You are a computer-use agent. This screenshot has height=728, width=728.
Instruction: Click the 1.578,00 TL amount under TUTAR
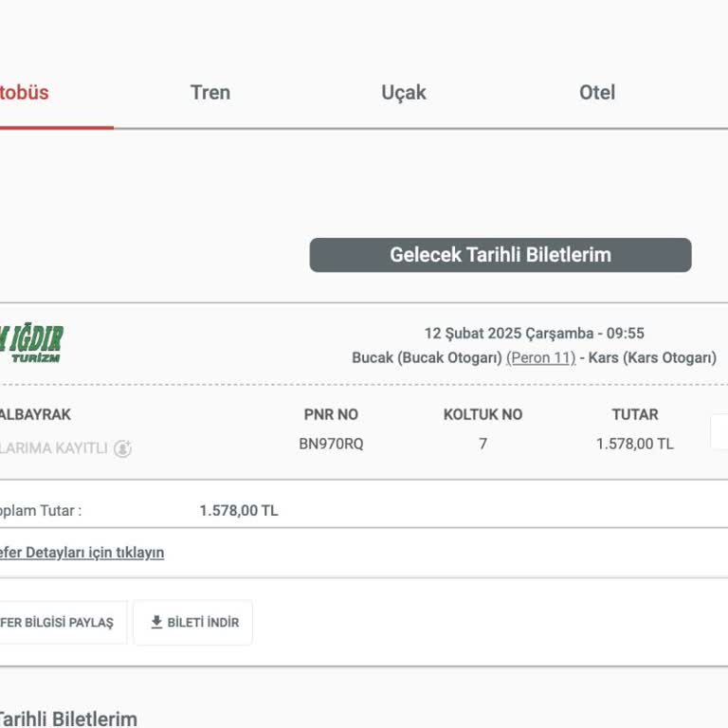click(635, 444)
